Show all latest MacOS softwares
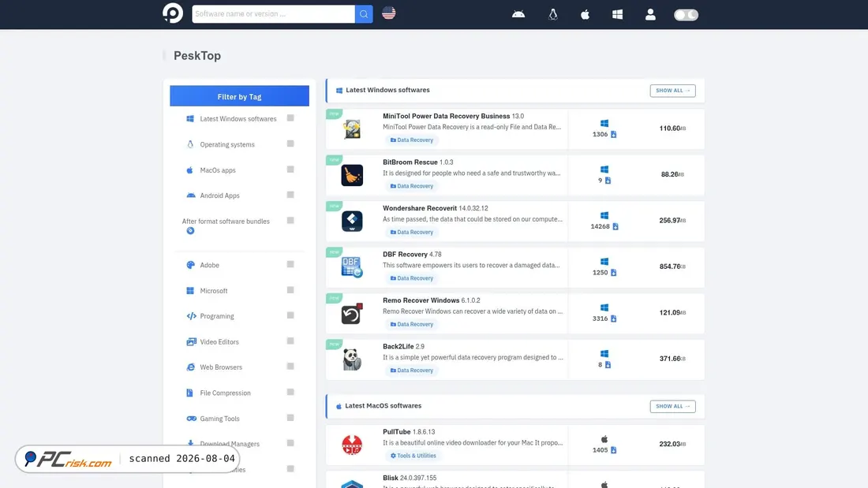Image resolution: width=868 pixels, height=488 pixels. (x=672, y=406)
